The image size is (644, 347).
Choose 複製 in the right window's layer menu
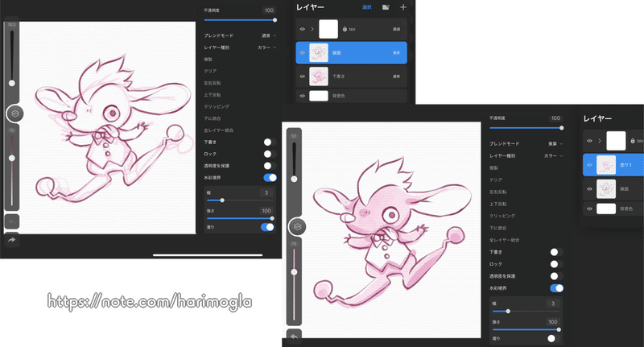coord(493,168)
